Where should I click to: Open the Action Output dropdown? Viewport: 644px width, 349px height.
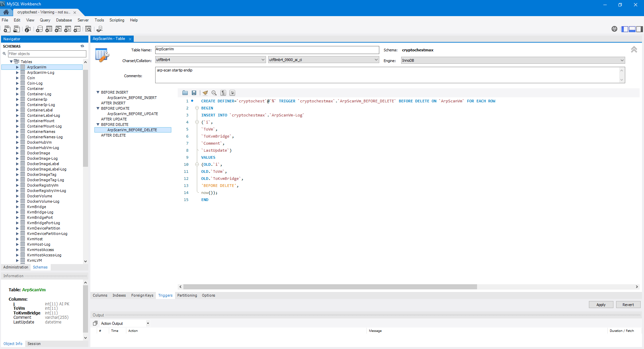coord(148,323)
